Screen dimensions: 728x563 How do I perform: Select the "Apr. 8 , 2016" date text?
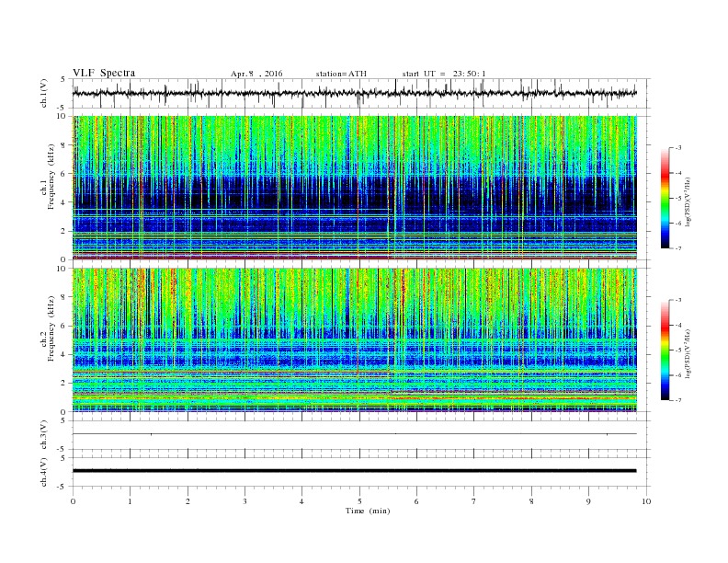256,74
